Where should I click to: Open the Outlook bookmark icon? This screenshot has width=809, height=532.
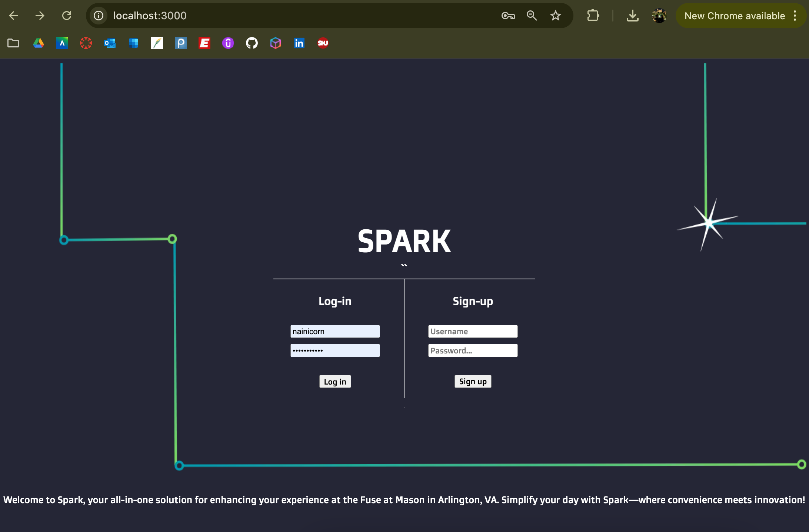pos(110,43)
